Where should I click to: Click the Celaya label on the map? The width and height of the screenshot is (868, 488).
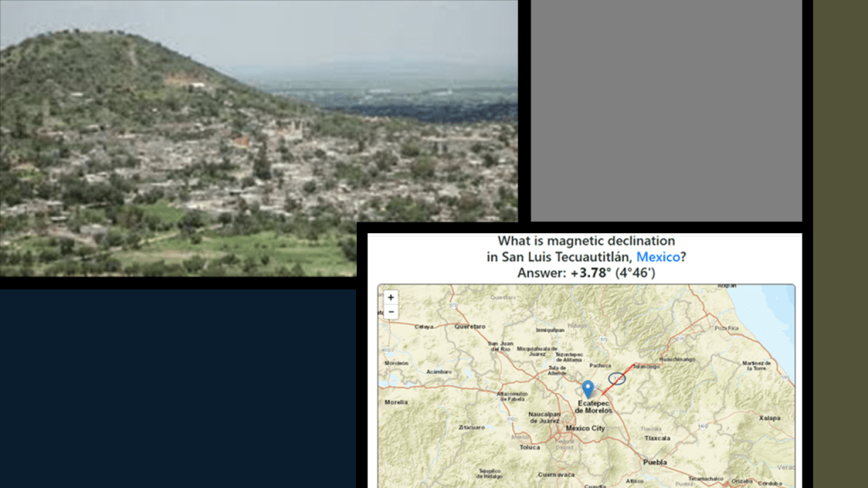(425, 326)
